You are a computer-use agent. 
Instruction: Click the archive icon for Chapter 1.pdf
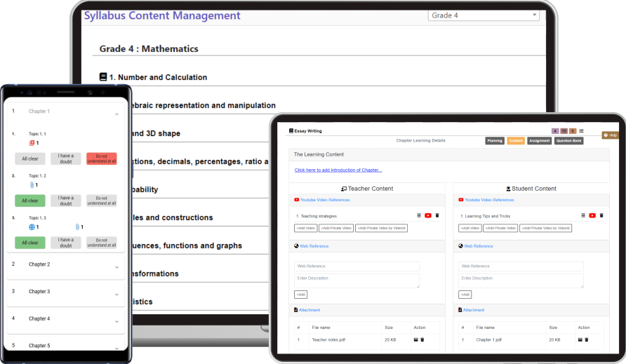(x=580, y=339)
